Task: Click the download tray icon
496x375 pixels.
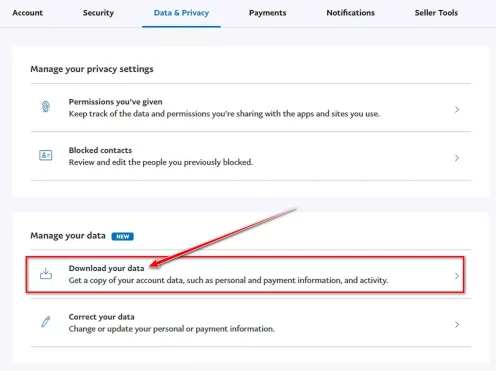Action: click(46, 274)
